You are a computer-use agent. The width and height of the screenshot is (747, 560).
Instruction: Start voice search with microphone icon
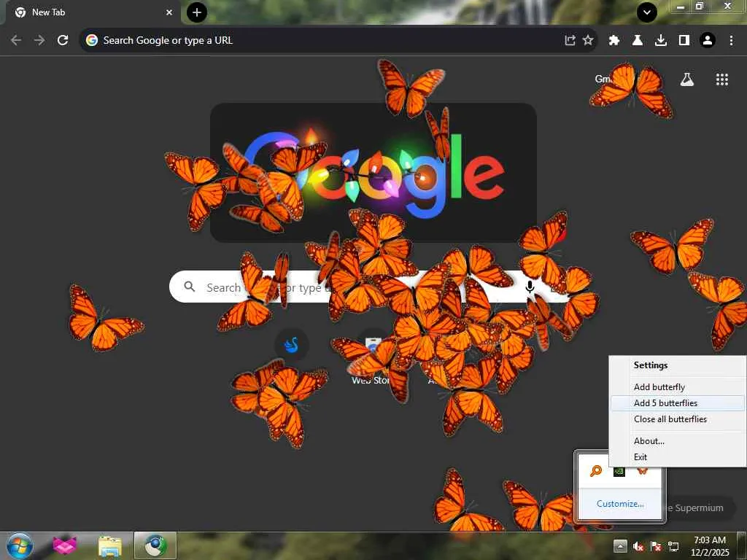click(530, 287)
